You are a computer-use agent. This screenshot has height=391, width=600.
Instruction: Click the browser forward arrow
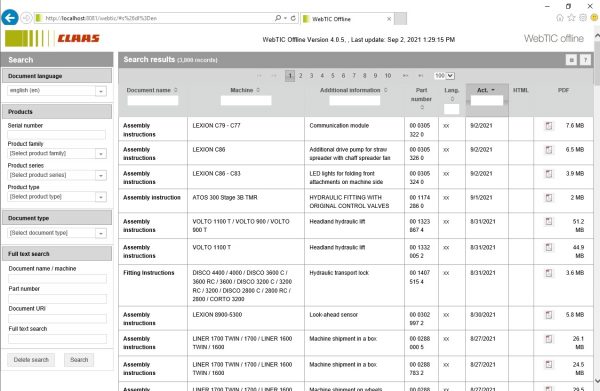tap(26, 18)
